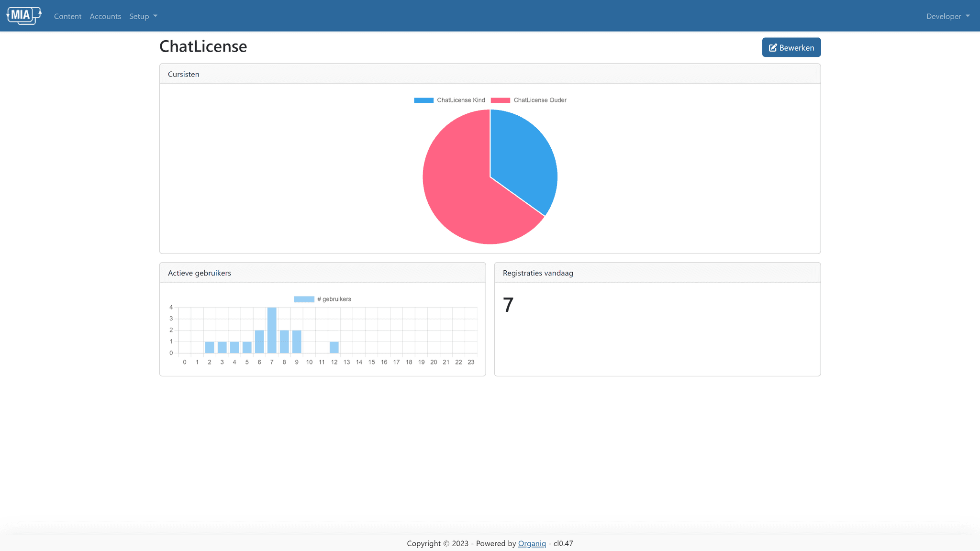This screenshot has width=980, height=551.
Task: Expand the Setup dropdown menu
Action: (x=143, y=16)
